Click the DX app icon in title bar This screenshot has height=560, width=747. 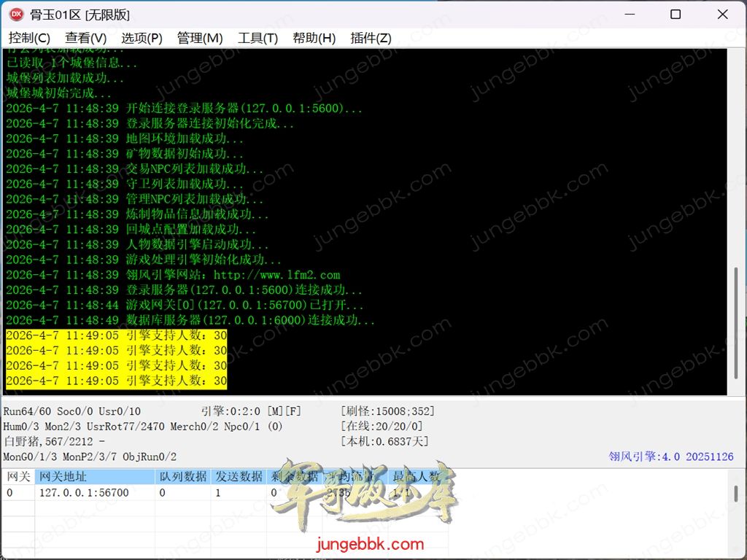coord(16,14)
